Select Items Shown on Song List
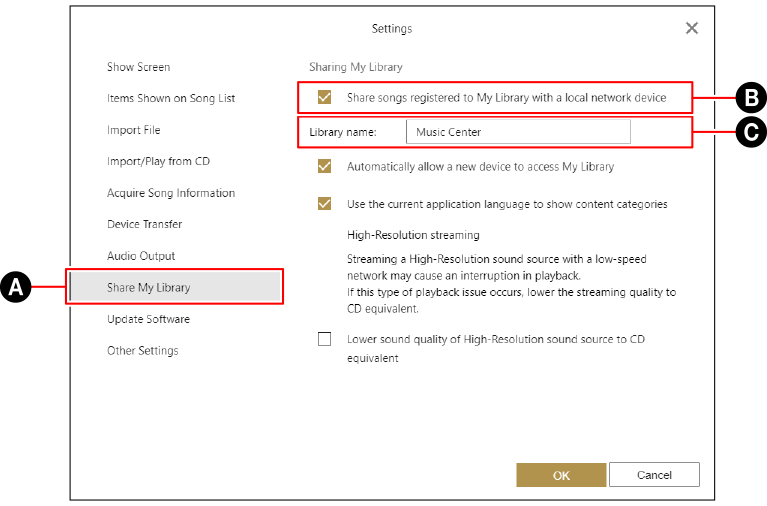 click(x=171, y=98)
